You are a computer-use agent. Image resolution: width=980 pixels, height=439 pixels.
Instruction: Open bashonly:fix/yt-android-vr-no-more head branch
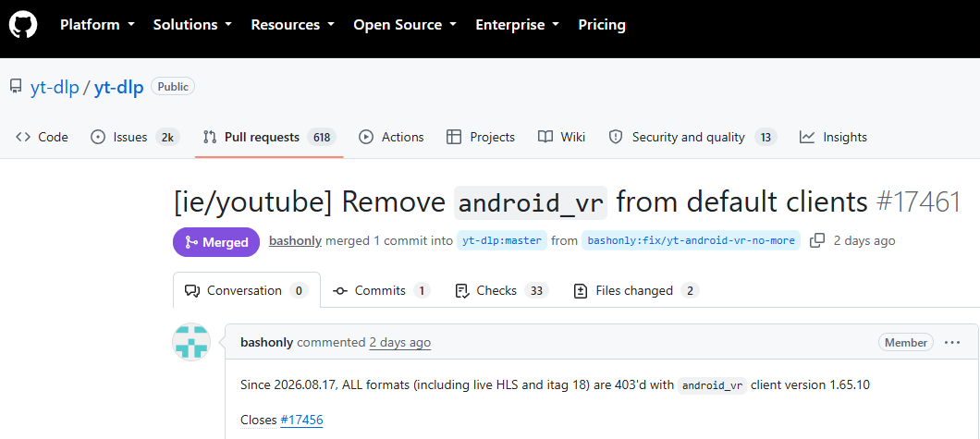[x=692, y=240]
